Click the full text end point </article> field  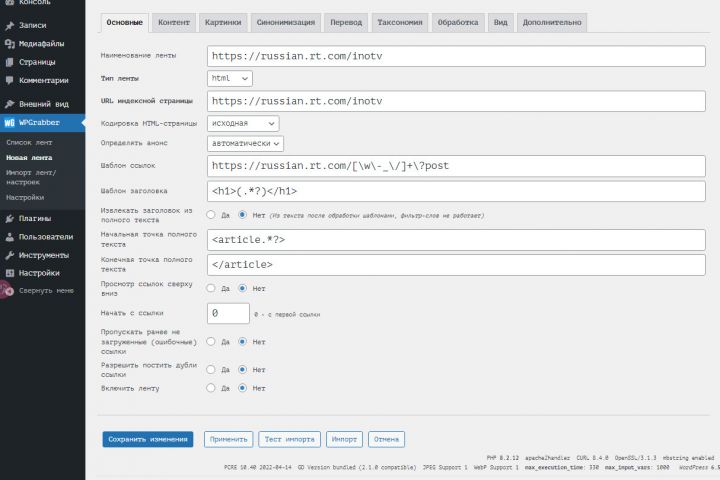[456, 265]
